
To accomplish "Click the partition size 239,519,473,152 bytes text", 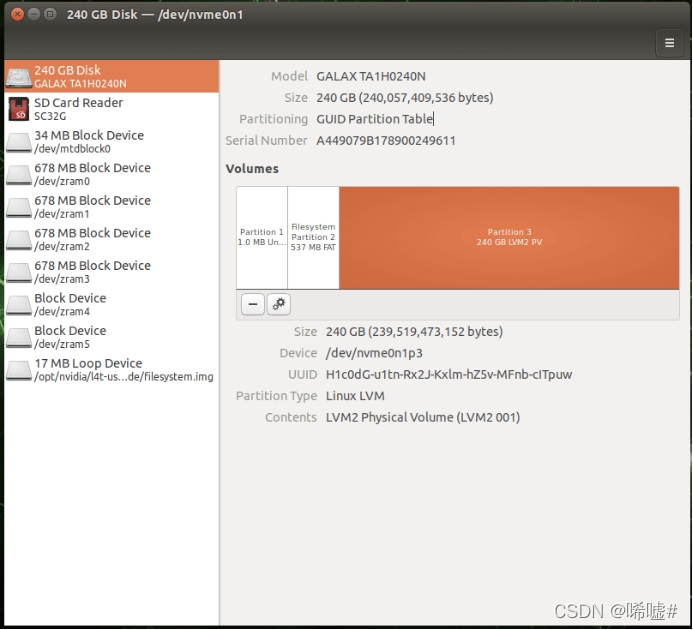I will [x=414, y=332].
